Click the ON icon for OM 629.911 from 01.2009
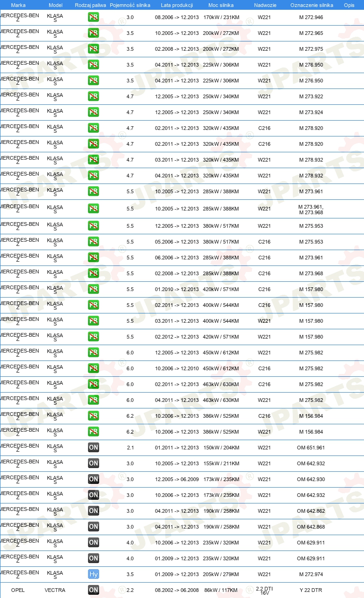The image size is (364, 598). [94, 558]
